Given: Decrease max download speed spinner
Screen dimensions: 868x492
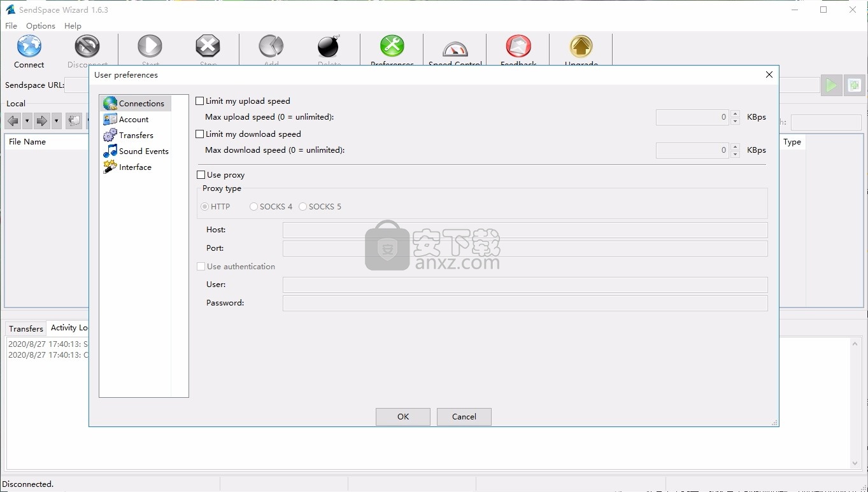Looking at the screenshot, I should tap(735, 154).
